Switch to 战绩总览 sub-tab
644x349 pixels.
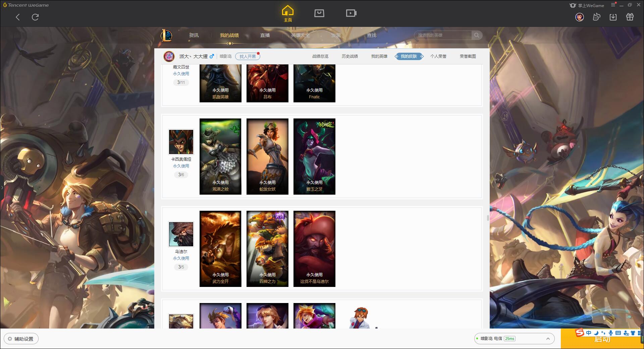(320, 56)
